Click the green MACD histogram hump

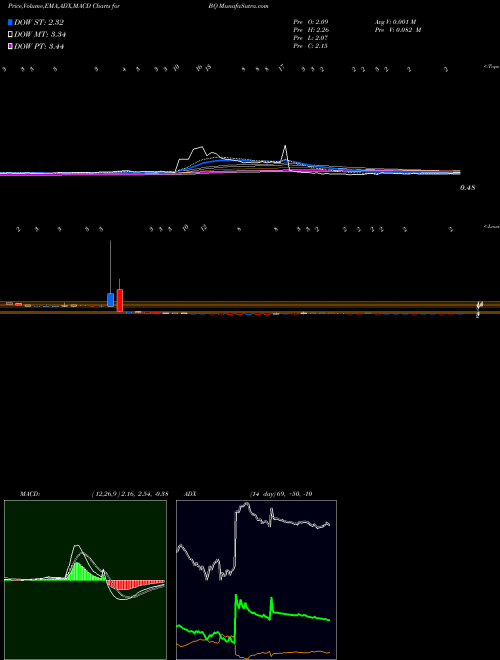pos(82,572)
